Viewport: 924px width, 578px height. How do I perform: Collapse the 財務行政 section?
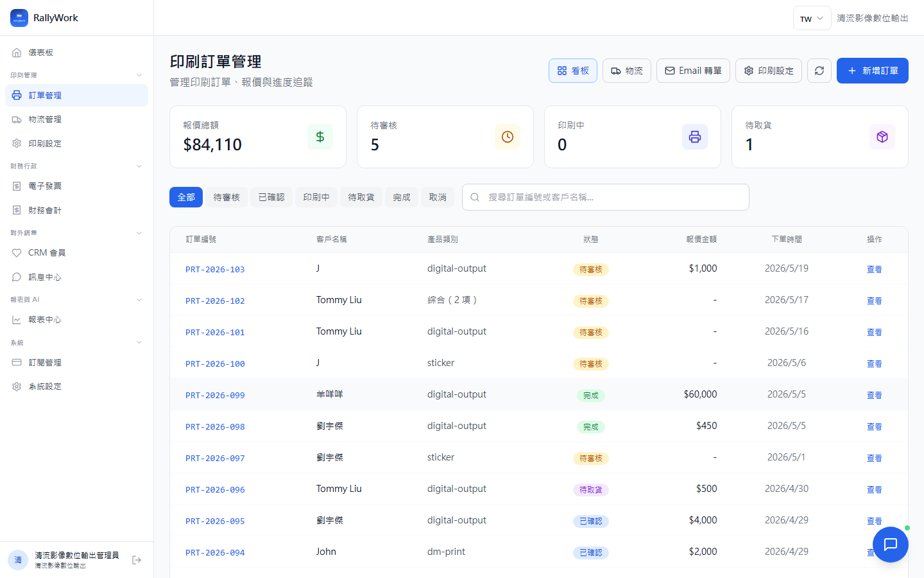point(139,166)
